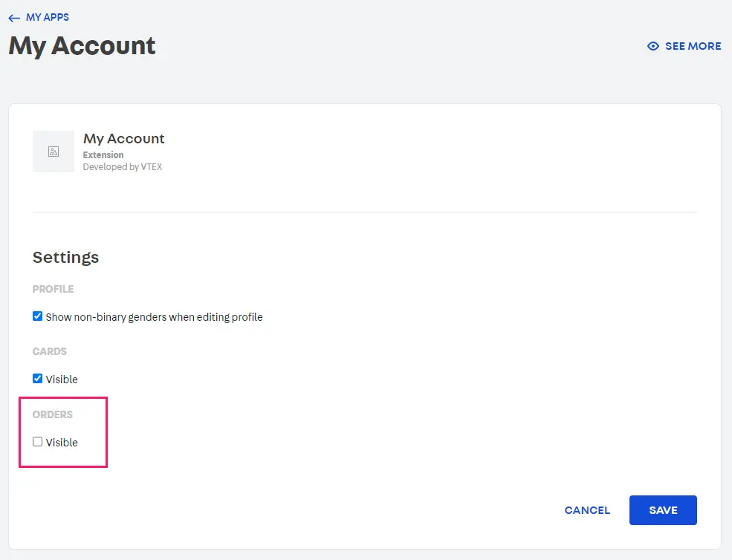Screen dimensions: 732x560
Task: Click the CANCEL button
Action: coord(587,510)
